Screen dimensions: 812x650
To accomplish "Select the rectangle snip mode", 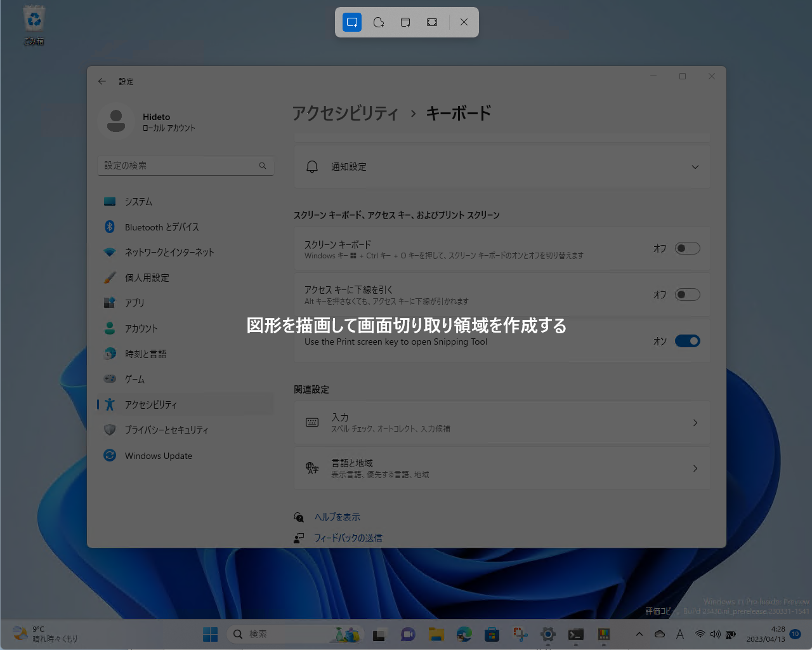I will point(352,22).
